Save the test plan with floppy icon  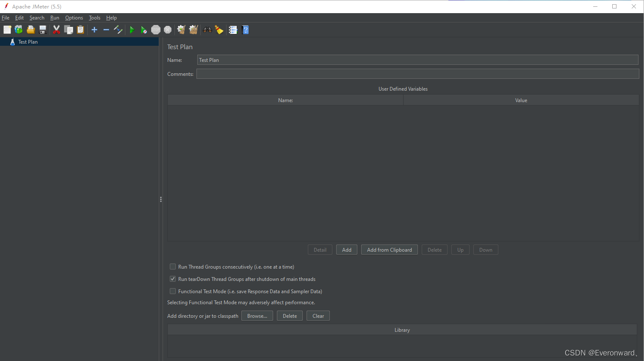pyautogui.click(x=43, y=30)
